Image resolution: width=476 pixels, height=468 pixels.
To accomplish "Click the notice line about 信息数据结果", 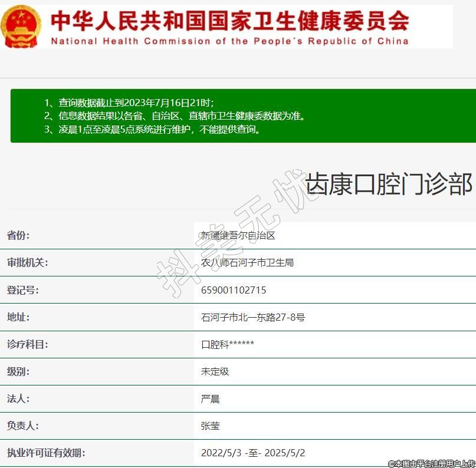I will (175, 116).
